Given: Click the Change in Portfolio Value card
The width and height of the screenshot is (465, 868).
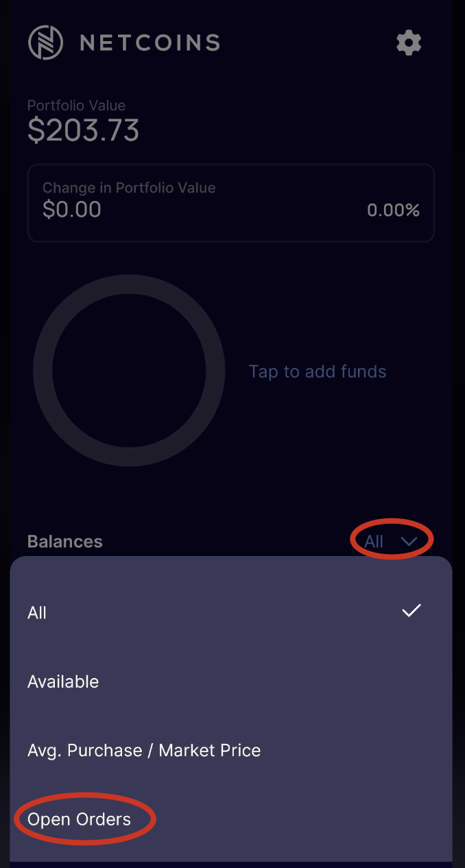Looking at the screenshot, I should 230,202.
